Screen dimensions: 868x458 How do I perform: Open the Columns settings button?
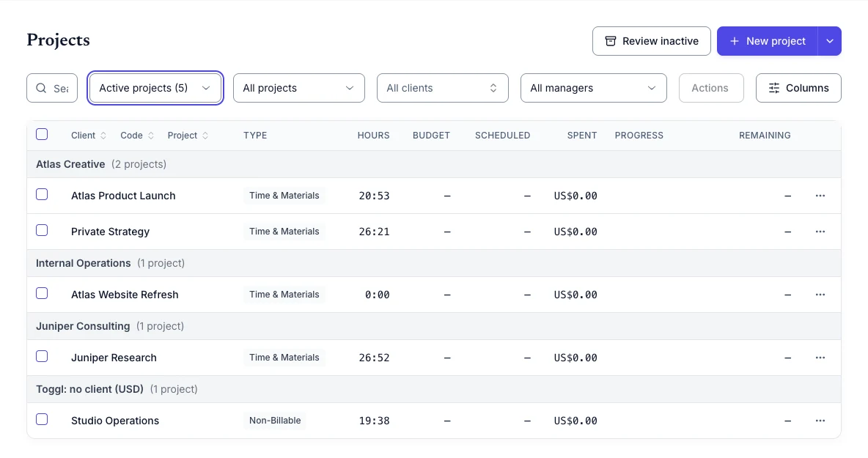pos(798,88)
